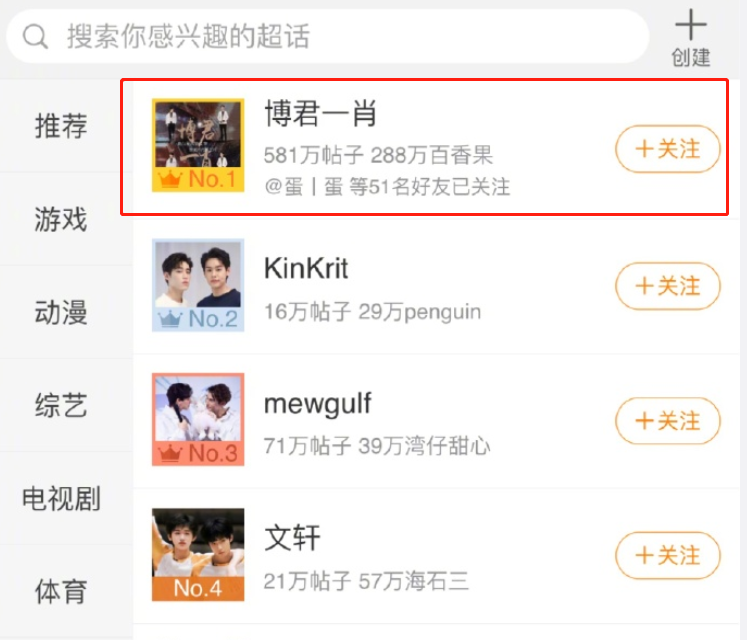Follow the mewgulf super topic

(x=668, y=421)
